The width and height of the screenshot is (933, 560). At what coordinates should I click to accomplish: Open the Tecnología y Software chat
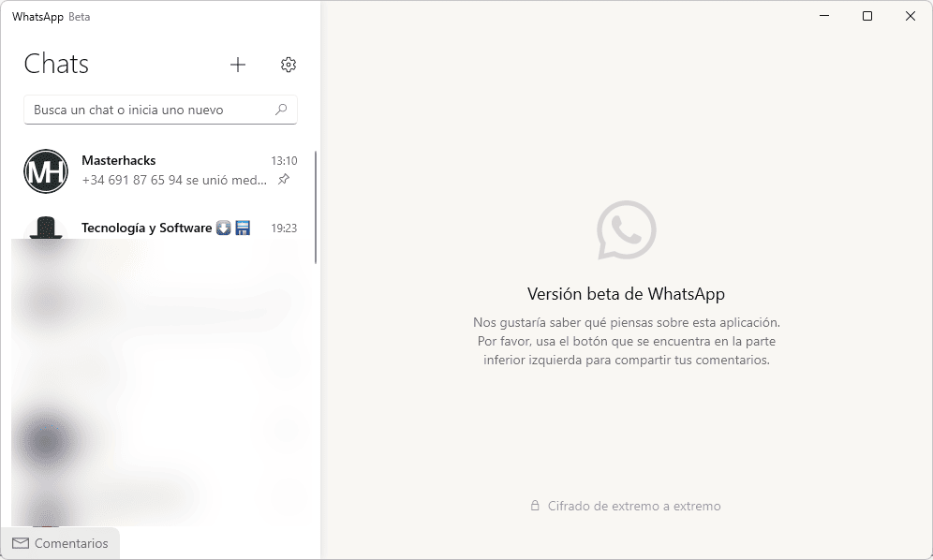[161, 227]
